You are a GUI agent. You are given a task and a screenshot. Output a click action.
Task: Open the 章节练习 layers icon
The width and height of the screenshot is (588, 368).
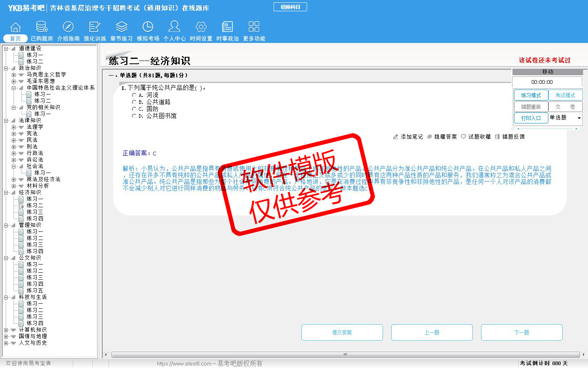click(x=121, y=27)
